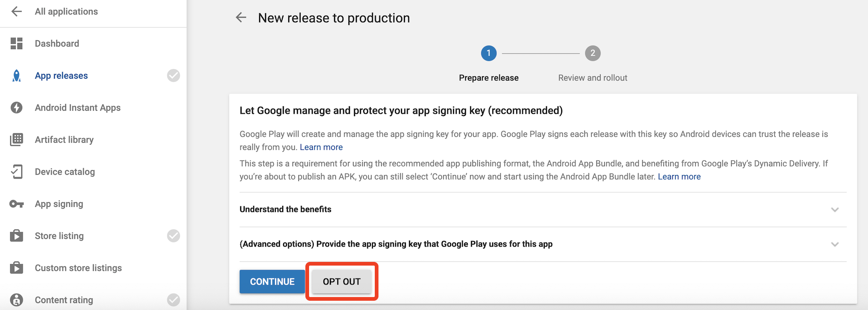
Task: Click the Dashboard grid icon
Action: (17, 43)
